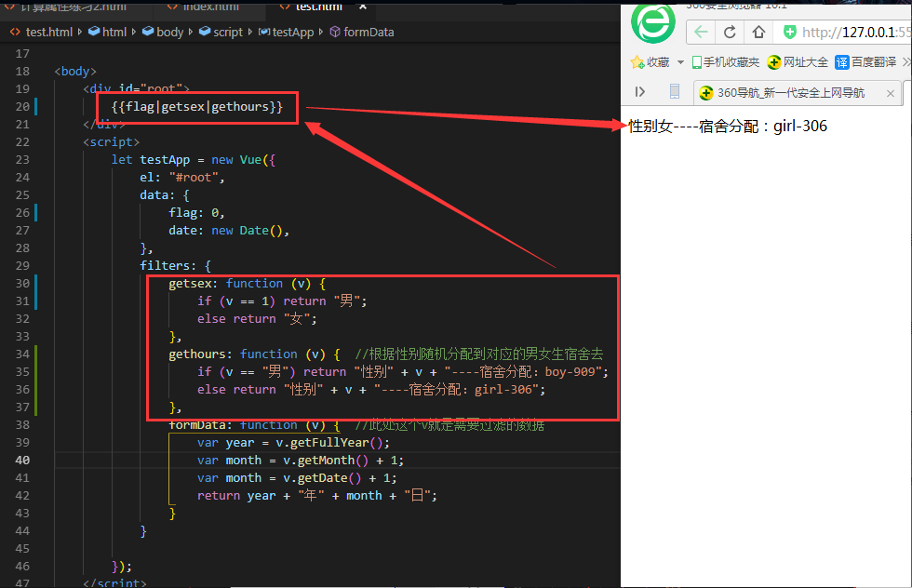The image size is (912, 588).
Task: Reload the page with the refresh icon
Action: [730, 32]
